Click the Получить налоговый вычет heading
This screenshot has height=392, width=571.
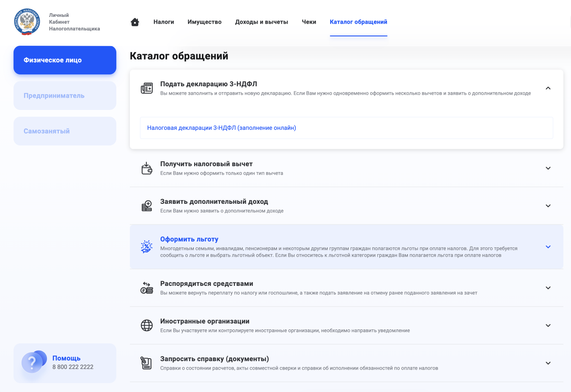(x=206, y=164)
